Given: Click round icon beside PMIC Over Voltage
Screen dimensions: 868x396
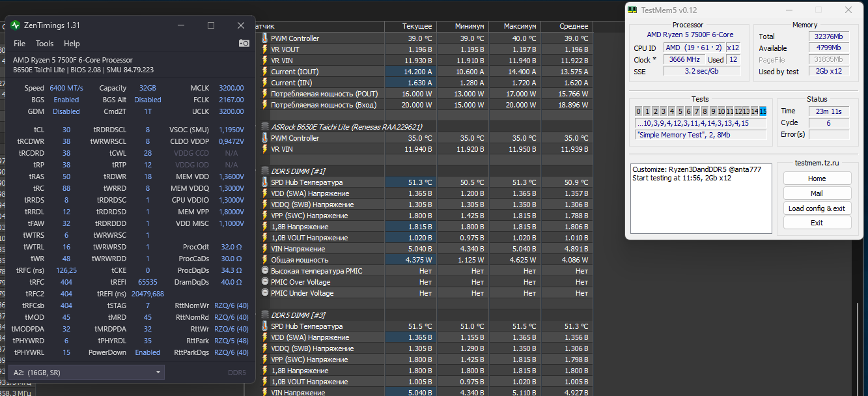Looking at the screenshot, I should tap(265, 282).
